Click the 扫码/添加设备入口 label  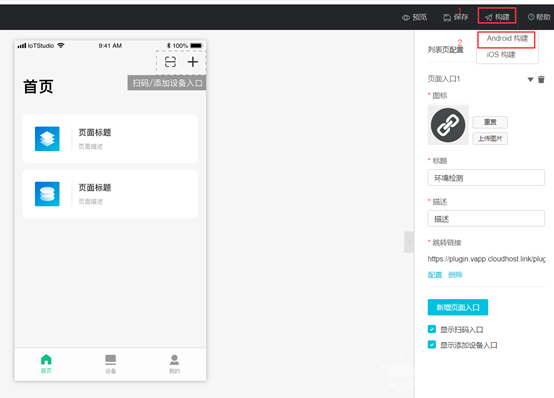(167, 83)
